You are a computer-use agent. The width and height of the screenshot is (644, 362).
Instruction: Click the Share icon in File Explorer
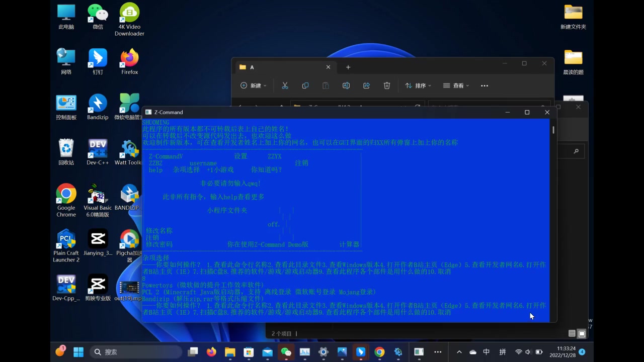pos(366,85)
